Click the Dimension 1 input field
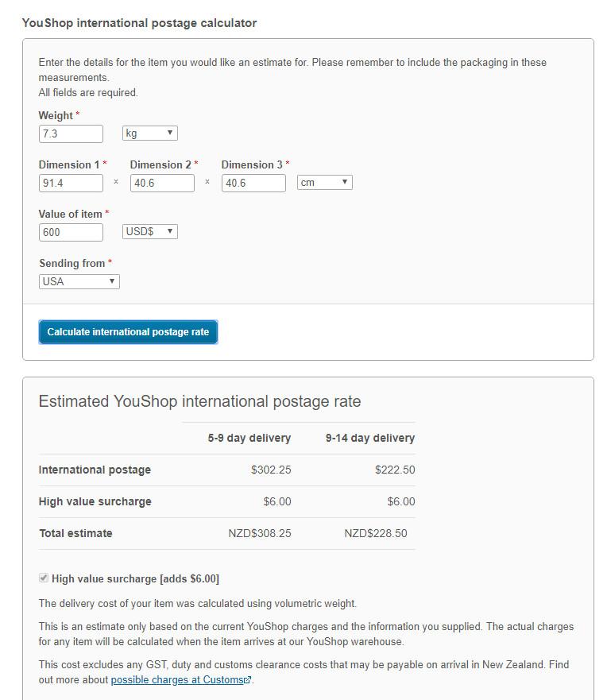Image resolution: width=607 pixels, height=700 pixels. [71, 183]
